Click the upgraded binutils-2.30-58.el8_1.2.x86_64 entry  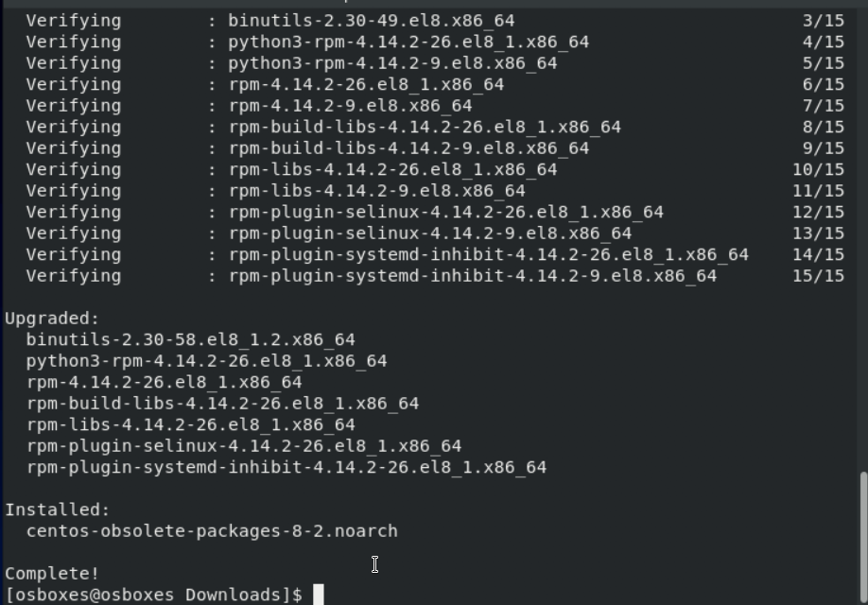[x=191, y=339]
